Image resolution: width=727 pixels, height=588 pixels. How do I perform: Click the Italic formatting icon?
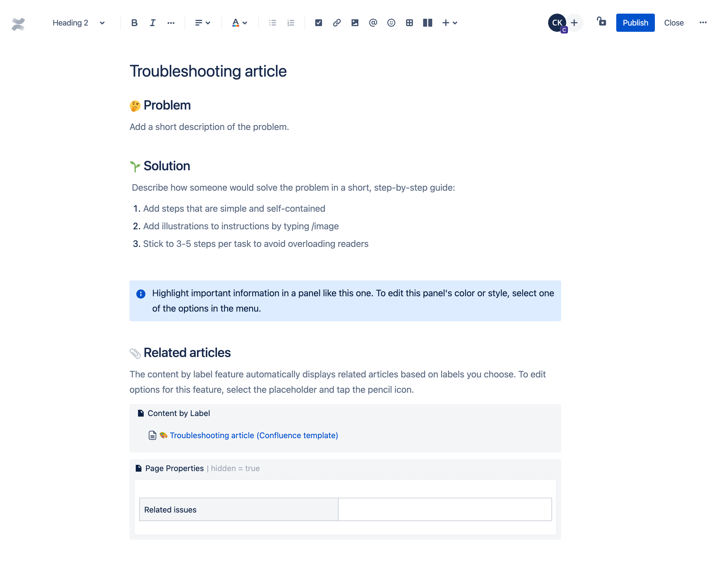pos(152,23)
